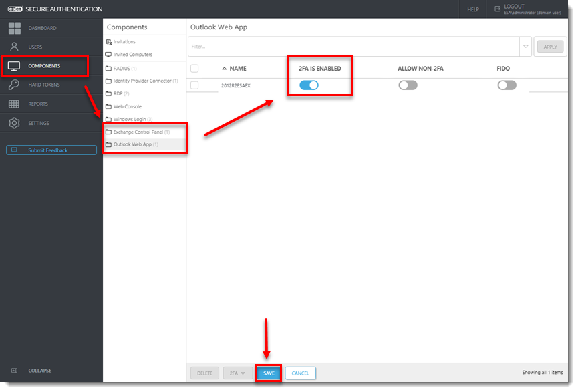Screen dimensions: 578x392
Task: Click the Submit Feedback chat icon
Action: (14, 150)
